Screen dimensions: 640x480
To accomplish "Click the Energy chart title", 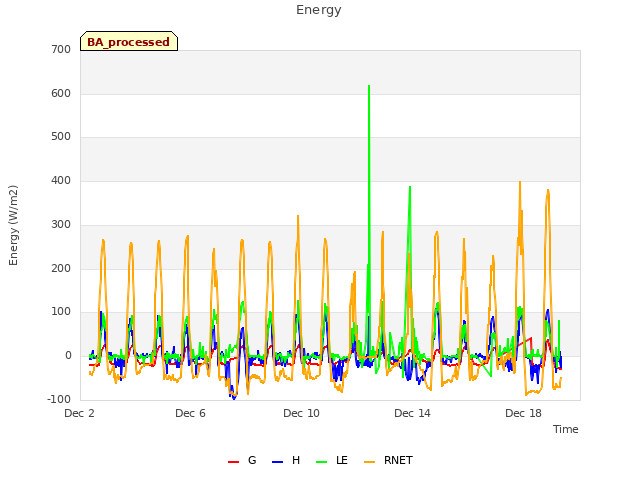I will (318, 10).
